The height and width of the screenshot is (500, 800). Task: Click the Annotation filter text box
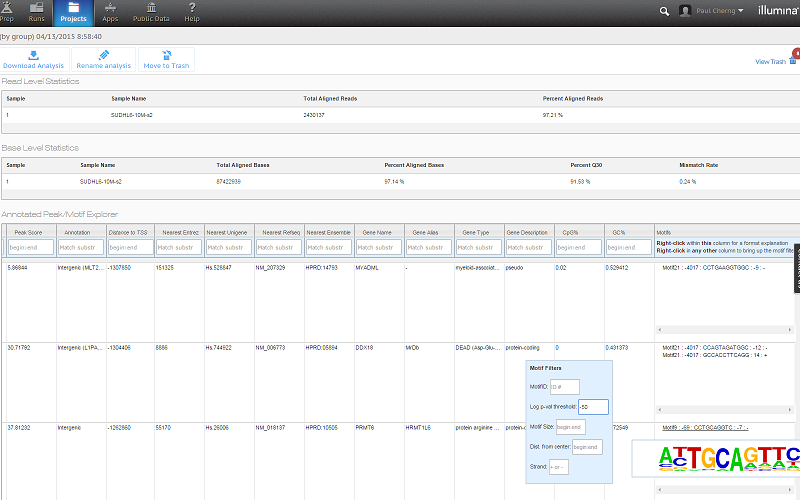[x=78, y=247]
